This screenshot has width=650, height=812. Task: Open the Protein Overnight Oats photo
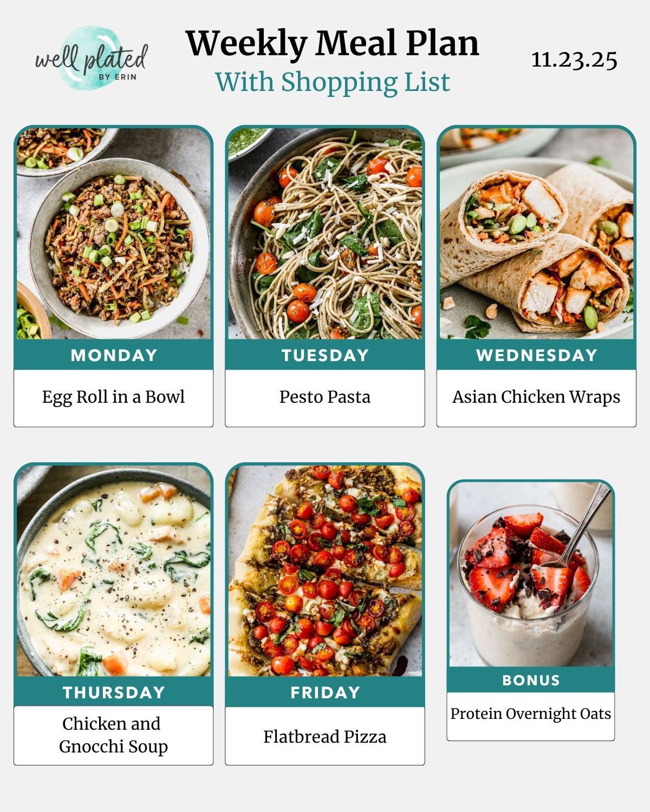[x=531, y=574]
